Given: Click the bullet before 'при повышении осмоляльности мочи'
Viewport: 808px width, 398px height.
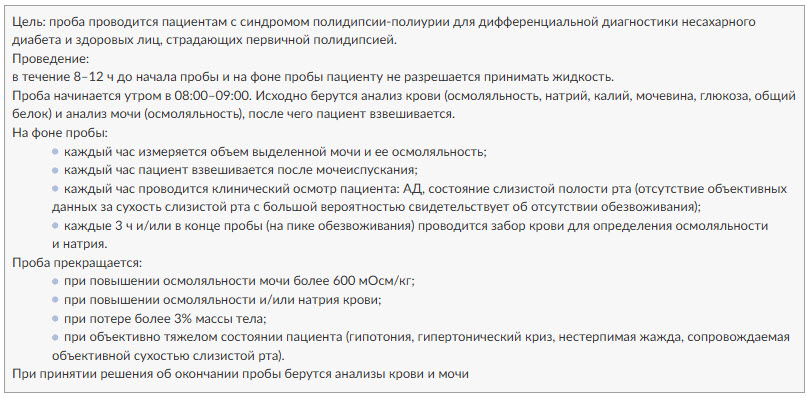Looking at the screenshot, I should point(55,281).
